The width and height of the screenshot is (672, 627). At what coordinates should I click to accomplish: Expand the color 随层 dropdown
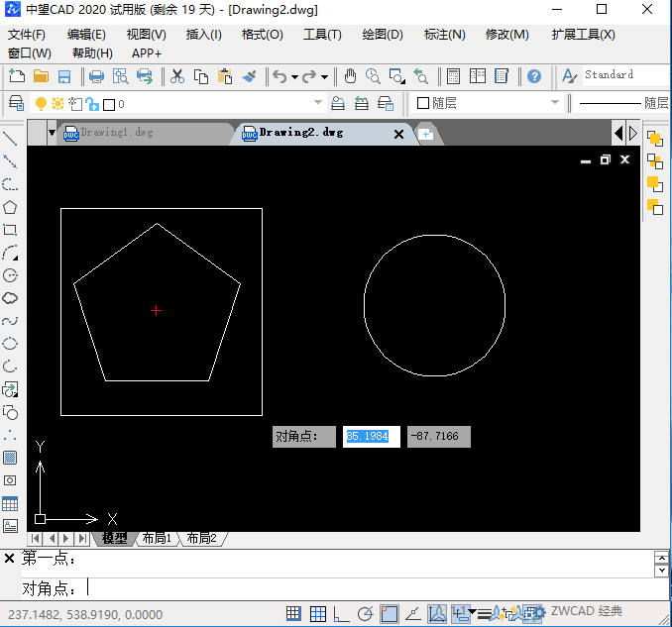(555, 103)
